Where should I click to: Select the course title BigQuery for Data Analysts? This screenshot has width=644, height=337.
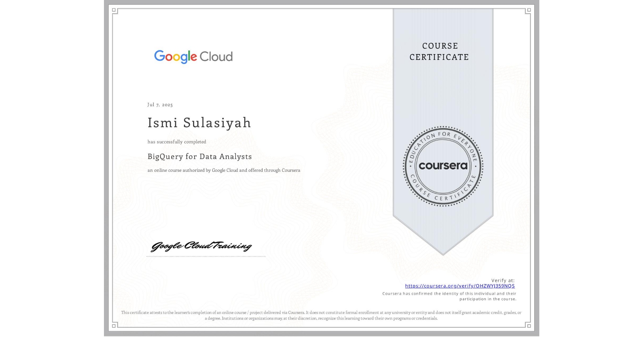coord(200,157)
